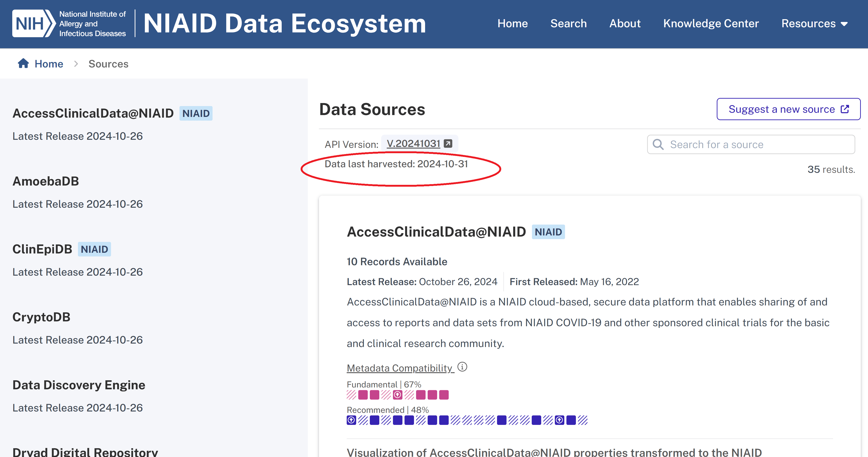
Task: Open the Knowledge Center menu item
Action: [x=711, y=24]
